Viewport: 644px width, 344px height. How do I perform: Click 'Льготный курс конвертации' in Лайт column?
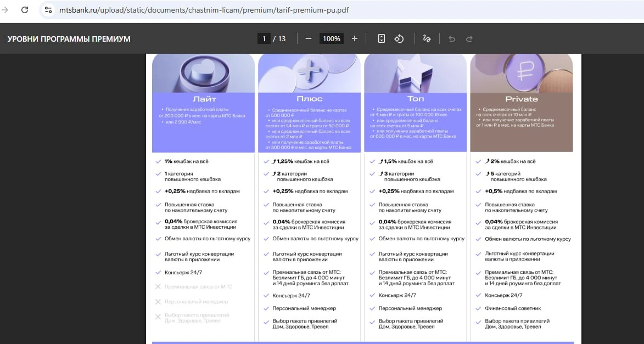pyautogui.click(x=199, y=253)
